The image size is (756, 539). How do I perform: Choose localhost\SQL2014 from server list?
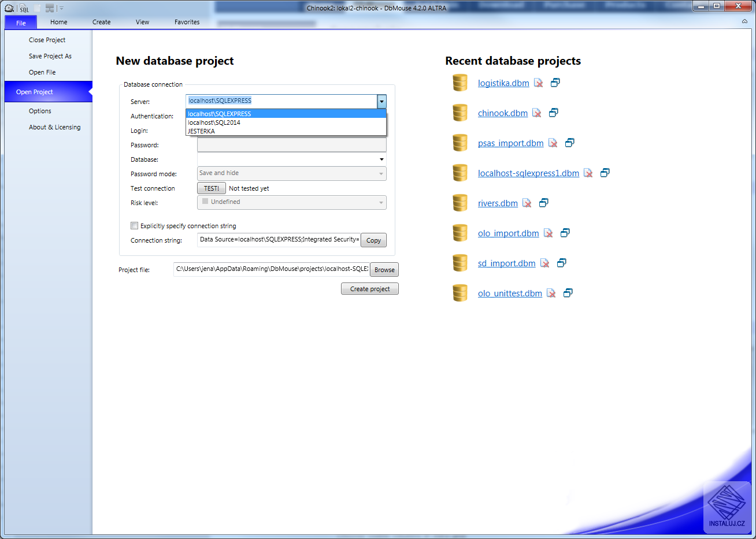[286, 122]
